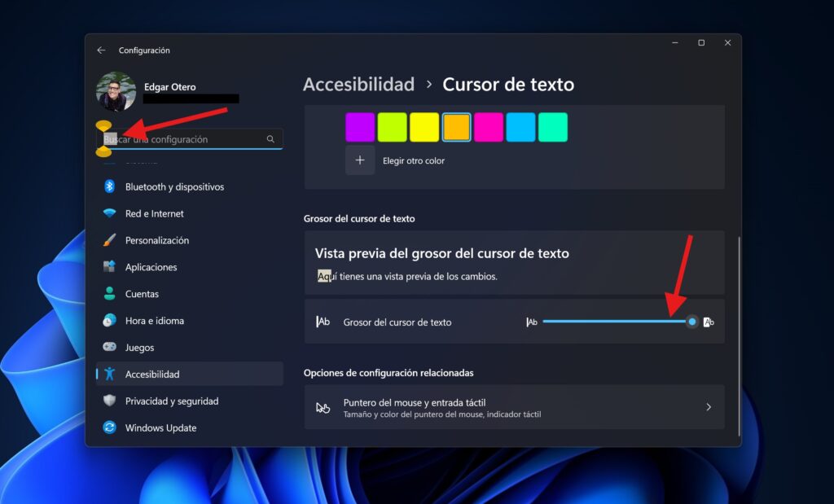The image size is (834, 504).
Task: Open Red e Internet section
Action: click(x=189, y=213)
